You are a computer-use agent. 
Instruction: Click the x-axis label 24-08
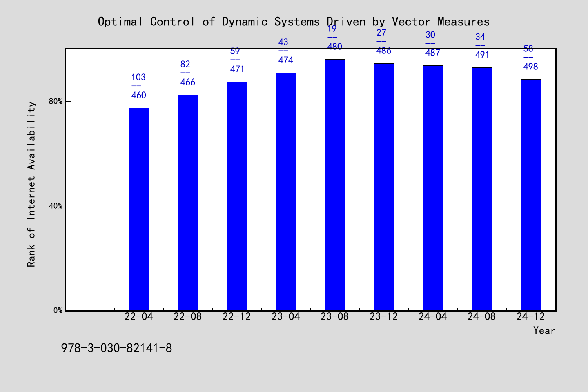[482, 316]
